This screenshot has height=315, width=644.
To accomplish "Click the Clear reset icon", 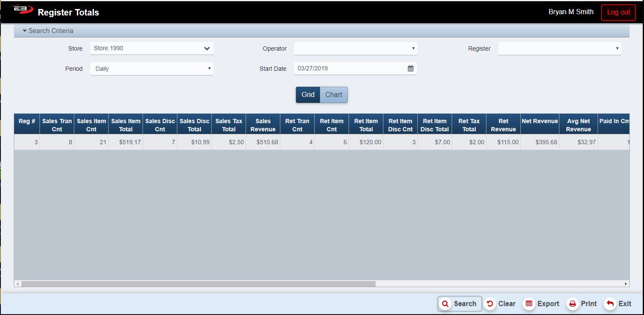I will coord(490,304).
